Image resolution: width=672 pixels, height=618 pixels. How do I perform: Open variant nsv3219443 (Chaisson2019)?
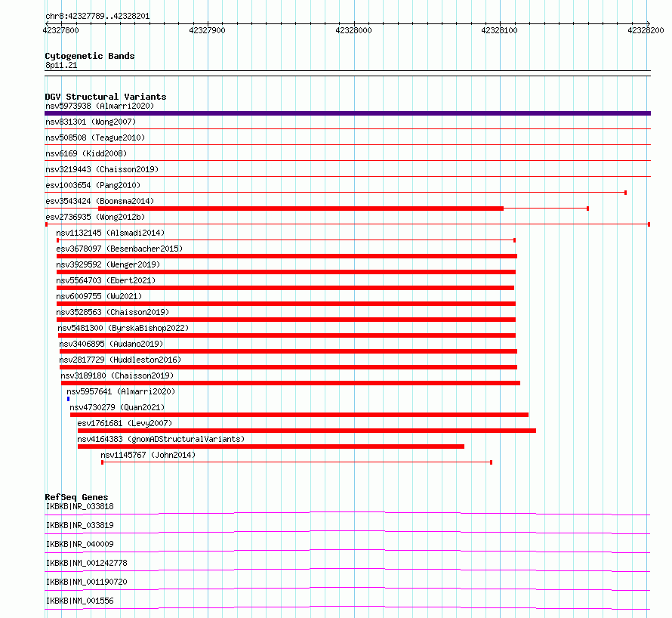click(x=102, y=169)
